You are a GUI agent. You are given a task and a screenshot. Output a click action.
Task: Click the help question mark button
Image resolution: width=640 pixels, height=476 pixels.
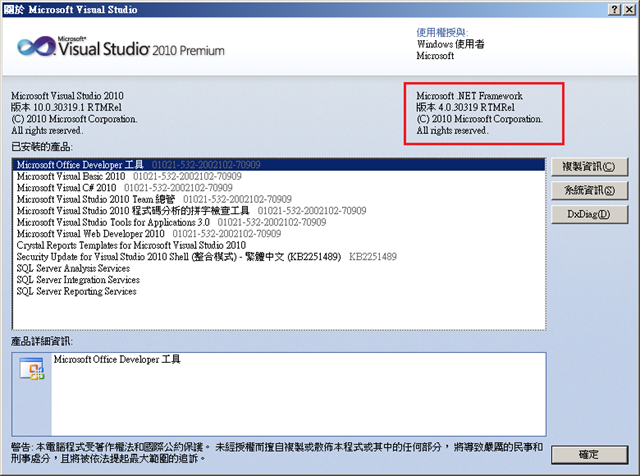click(614, 9)
